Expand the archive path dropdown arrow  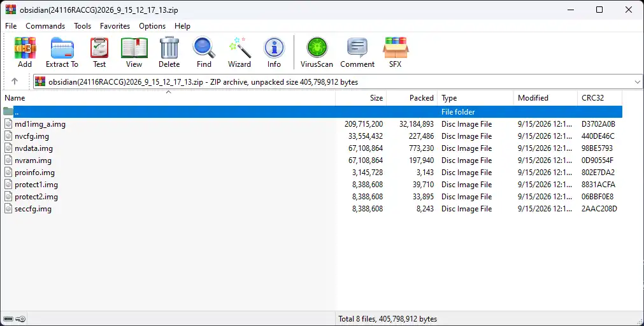pyautogui.click(x=637, y=81)
